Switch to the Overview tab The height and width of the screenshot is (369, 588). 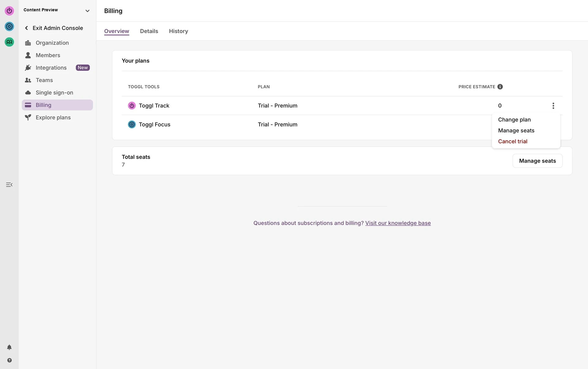tap(117, 31)
